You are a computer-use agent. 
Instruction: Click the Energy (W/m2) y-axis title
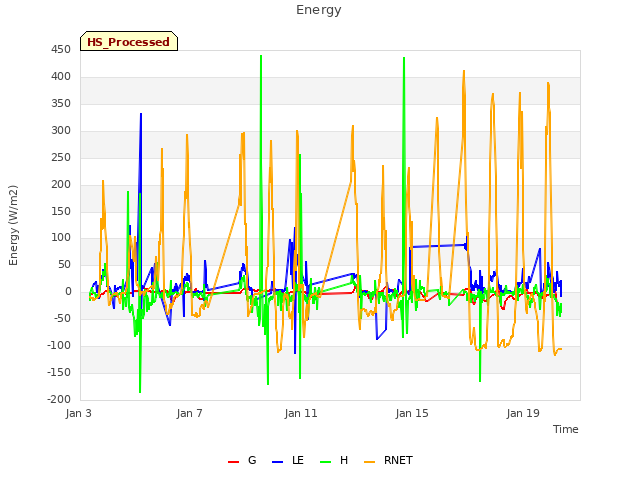(13, 225)
